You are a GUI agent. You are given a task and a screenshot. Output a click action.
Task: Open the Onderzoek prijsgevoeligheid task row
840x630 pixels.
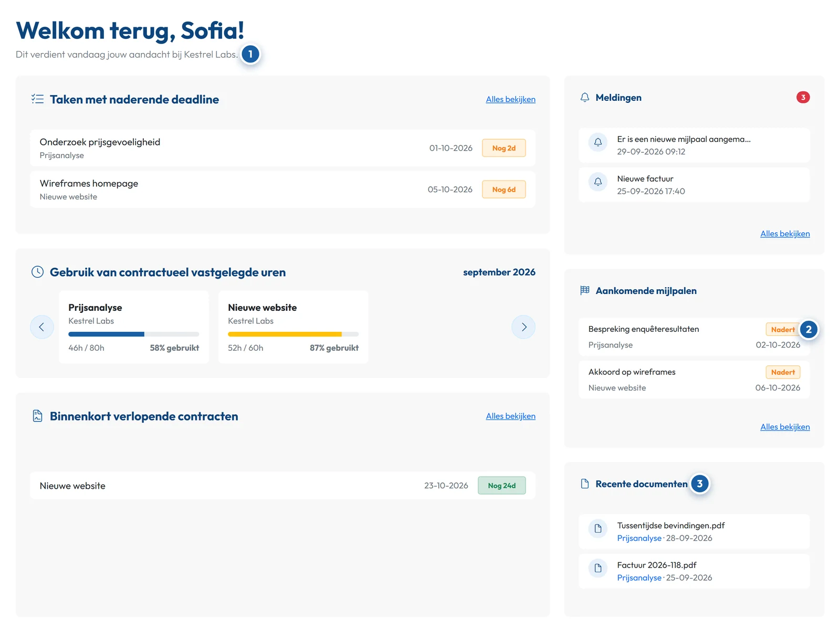click(x=283, y=148)
